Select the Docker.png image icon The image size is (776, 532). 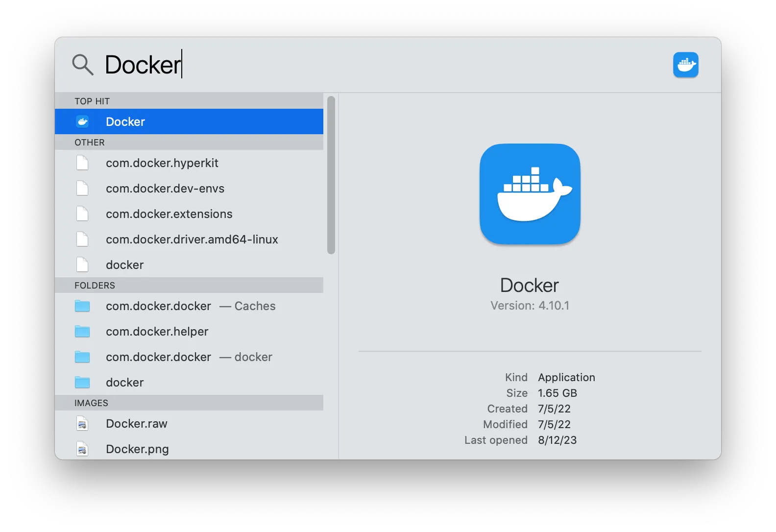coord(82,449)
